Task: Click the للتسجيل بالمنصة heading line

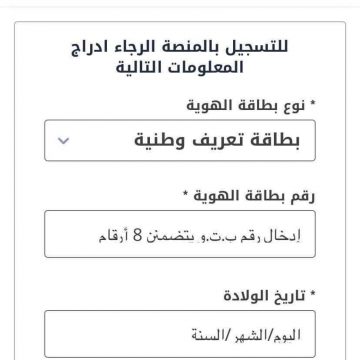Action: 180,47
